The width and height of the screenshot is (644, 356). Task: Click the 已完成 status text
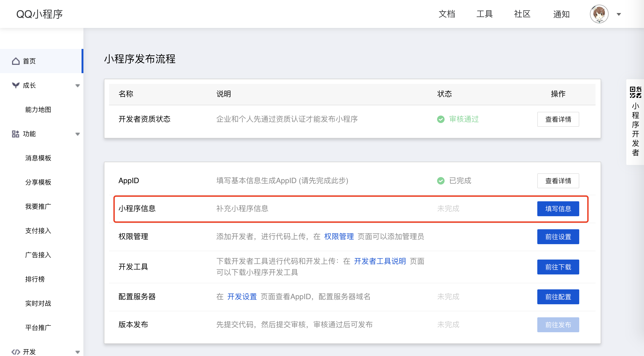(460, 181)
